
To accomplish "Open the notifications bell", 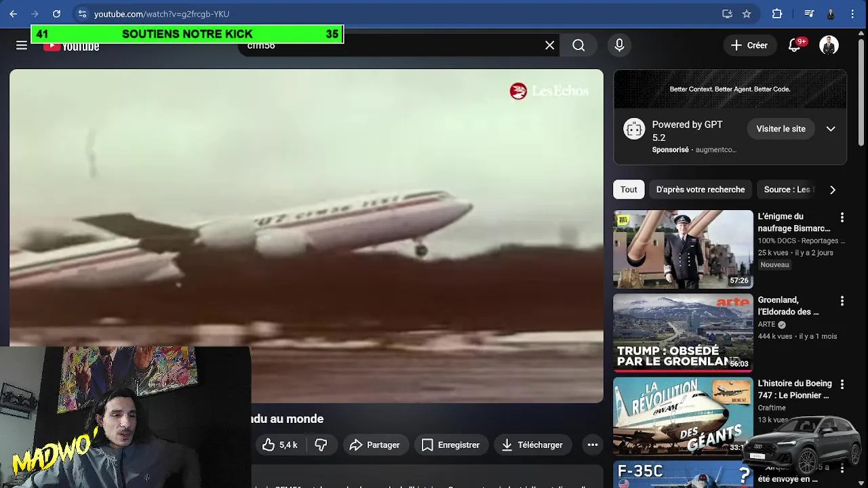I will click(795, 45).
